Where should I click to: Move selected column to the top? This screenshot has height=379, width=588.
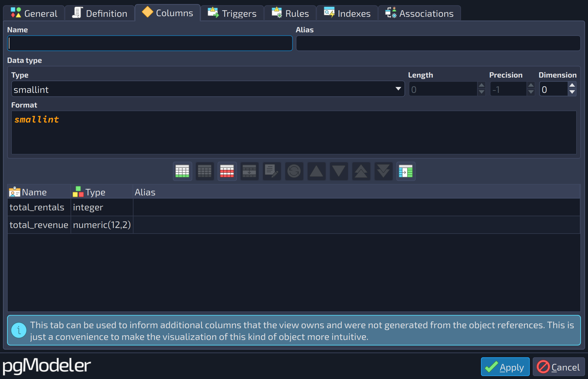(x=361, y=171)
